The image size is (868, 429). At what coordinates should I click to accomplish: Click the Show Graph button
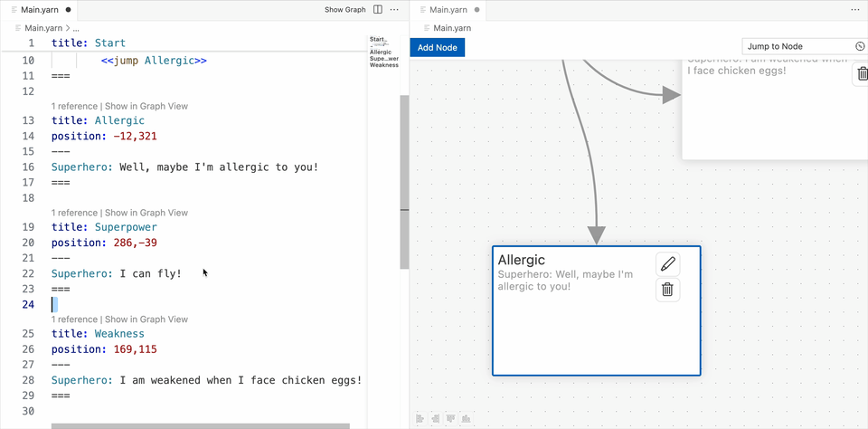coord(344,10)
